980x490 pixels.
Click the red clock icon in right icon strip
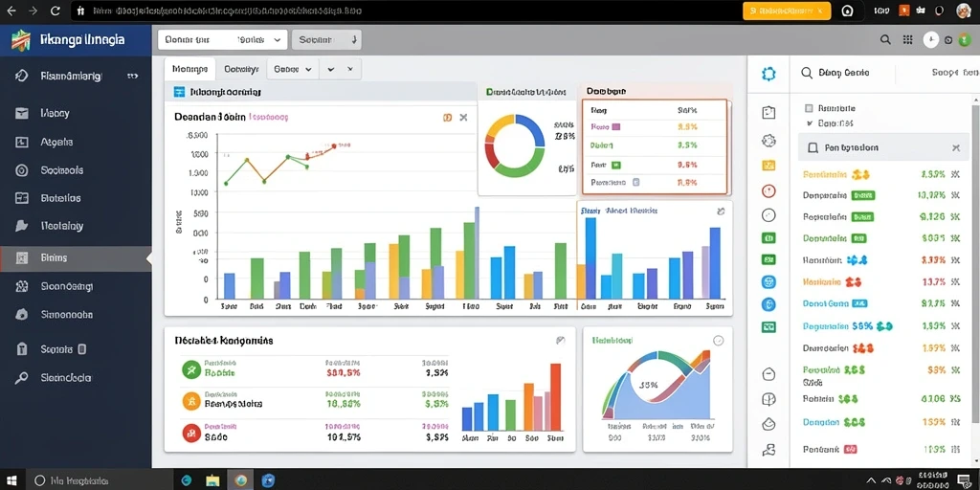pyautogui.click(x=768, y=191)
